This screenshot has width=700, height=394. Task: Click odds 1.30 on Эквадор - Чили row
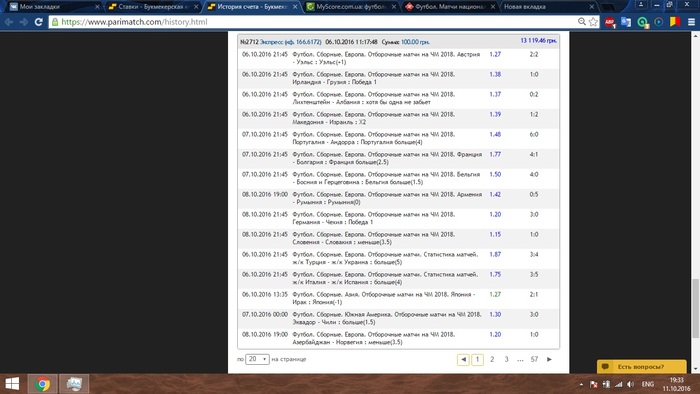495,315
